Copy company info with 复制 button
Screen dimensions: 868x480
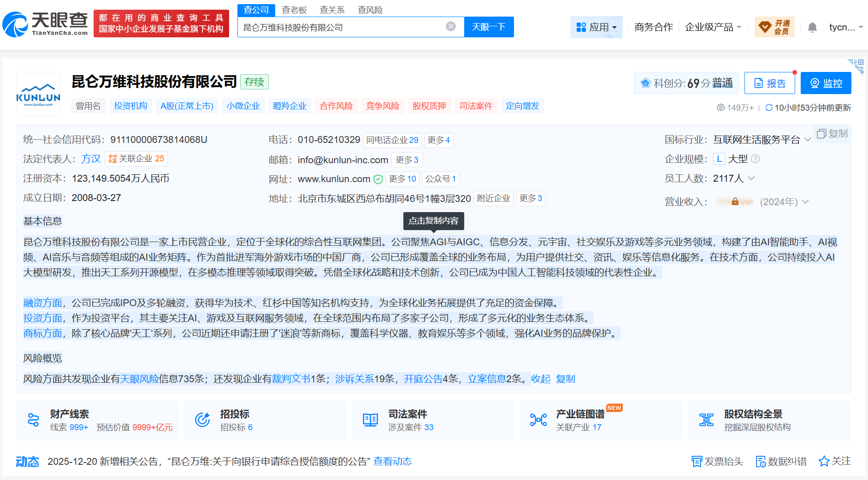tap(833, 134)
